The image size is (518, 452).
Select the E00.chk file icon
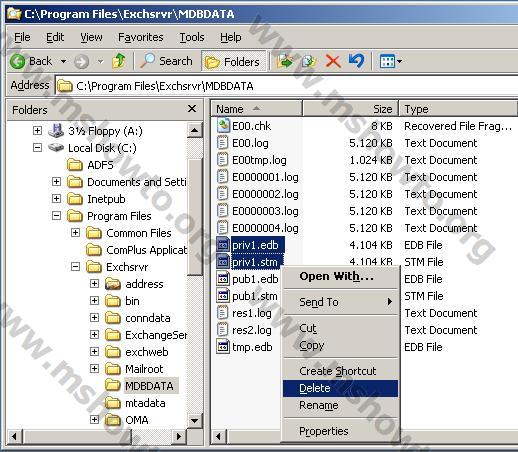223,126
